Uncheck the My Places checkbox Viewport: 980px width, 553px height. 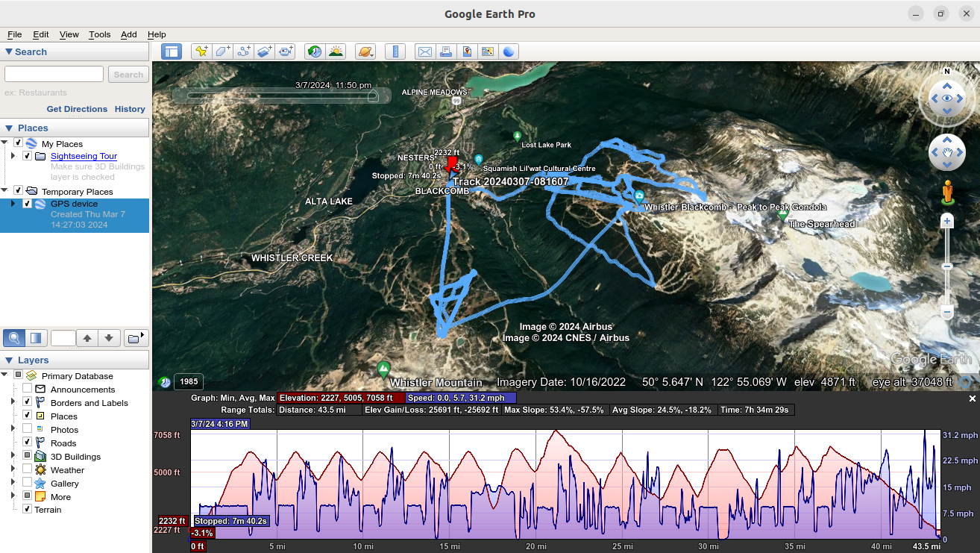[18, 143]
